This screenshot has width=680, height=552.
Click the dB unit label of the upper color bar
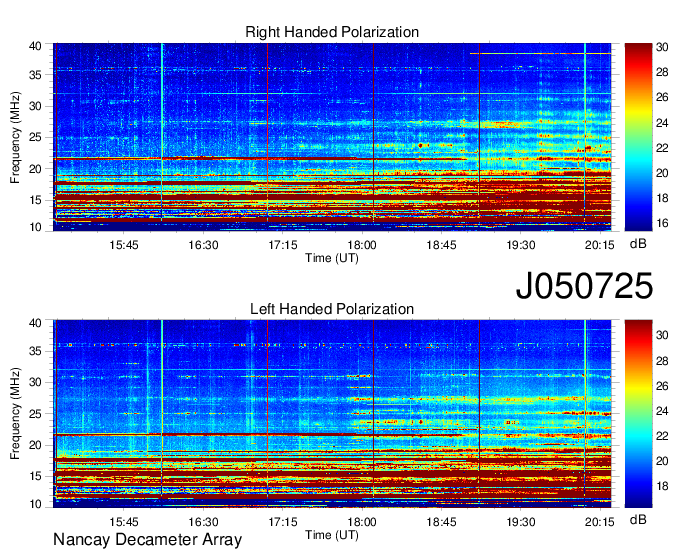pyautogui.click(x=638, y=244)
